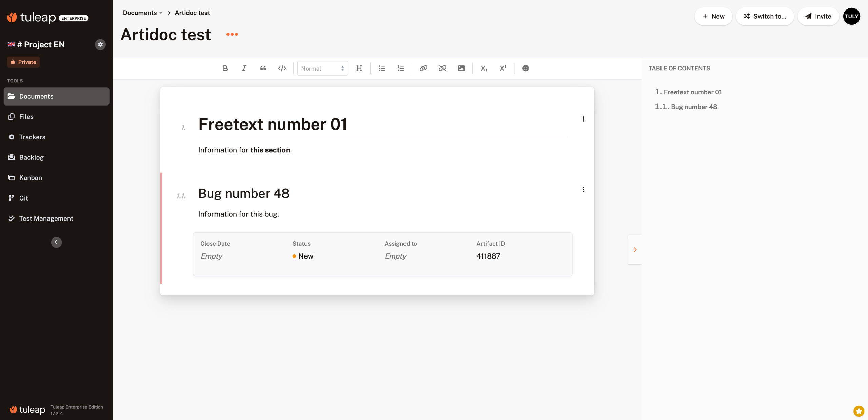
Task: Insert a blockquote
Action: 263,68
